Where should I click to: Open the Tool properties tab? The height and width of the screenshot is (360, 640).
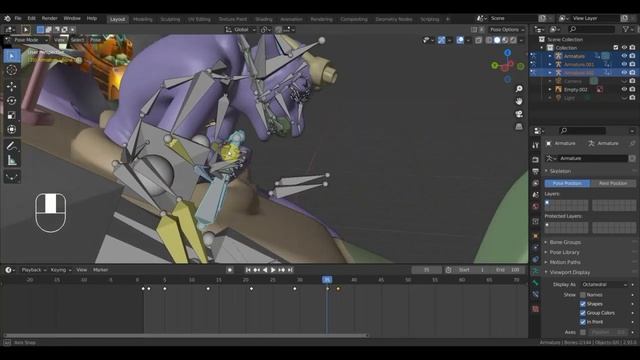536,145
